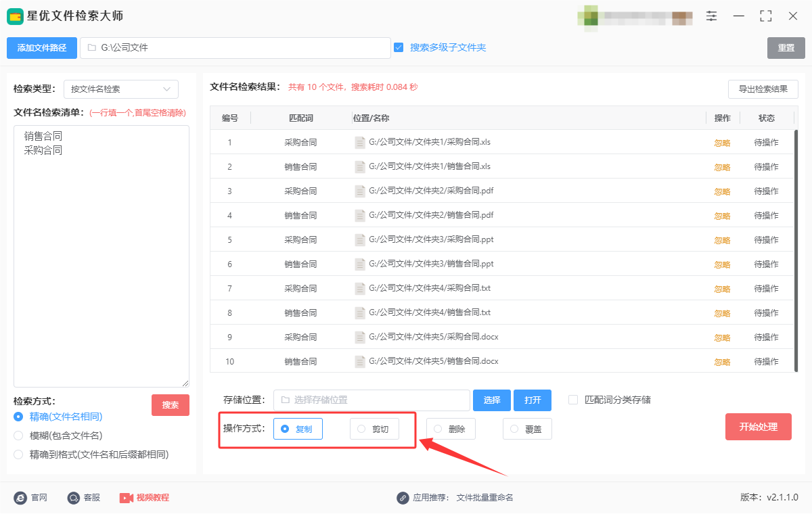The height and width of the screenshot is (514, 812).
Task: Click the row number 9 cell
Action: (x=230, y=337)
